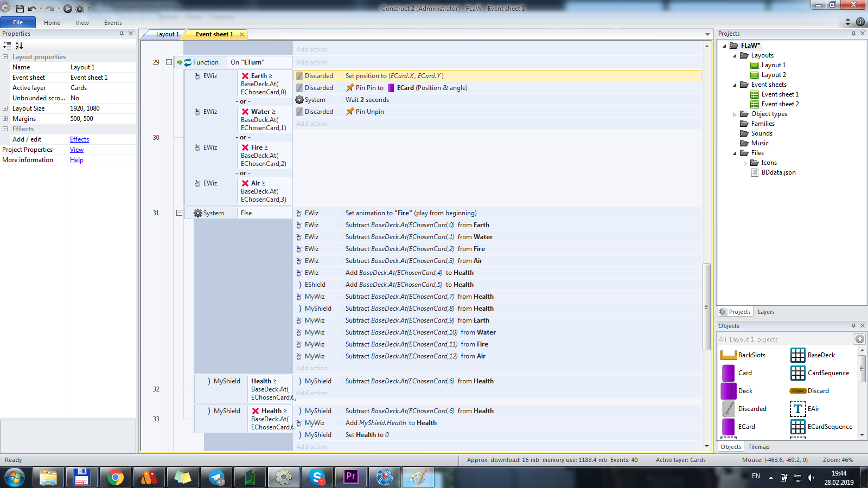Click the up arrow button in Objects panel

(x=859, y=339)
